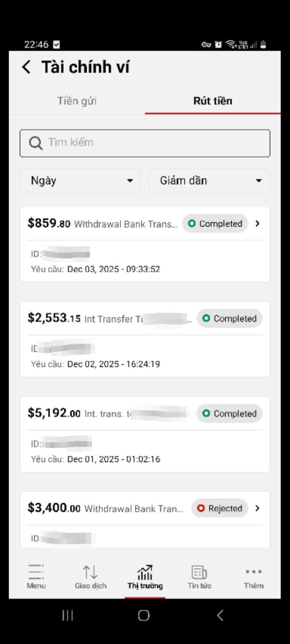Select the Rút tiền tab
Viewport: 290px width, 644px height.
point(213,101)
